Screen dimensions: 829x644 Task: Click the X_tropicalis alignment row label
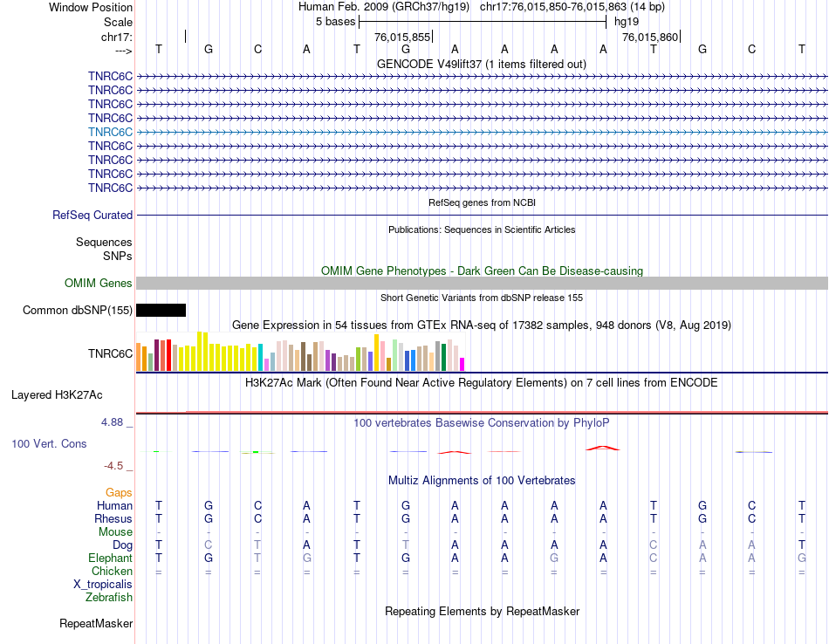(x=103, y=585)
